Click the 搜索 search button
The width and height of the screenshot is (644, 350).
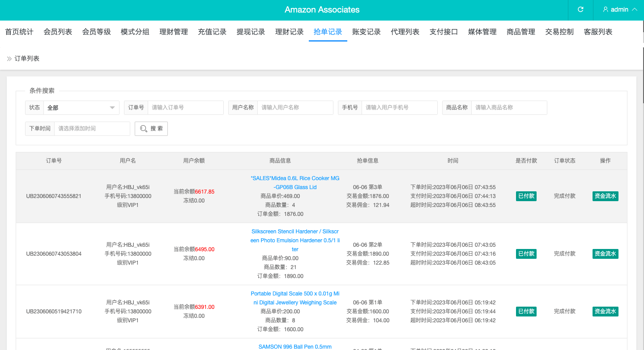click(x=151, y=128)
